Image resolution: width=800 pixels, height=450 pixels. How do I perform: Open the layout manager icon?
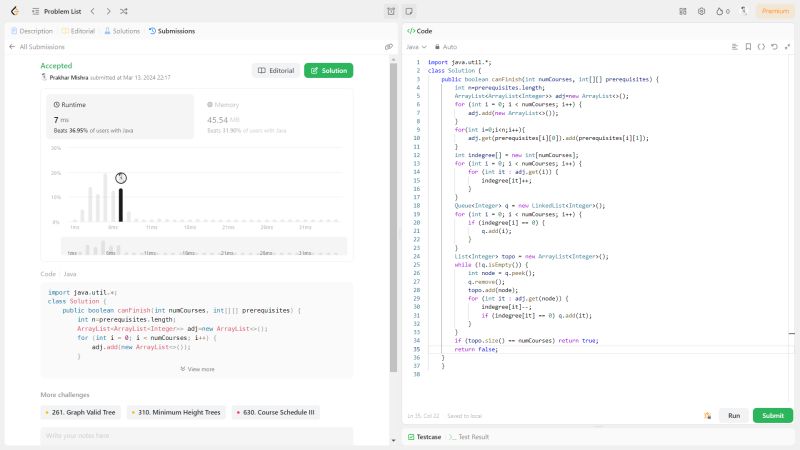(683, 11)
